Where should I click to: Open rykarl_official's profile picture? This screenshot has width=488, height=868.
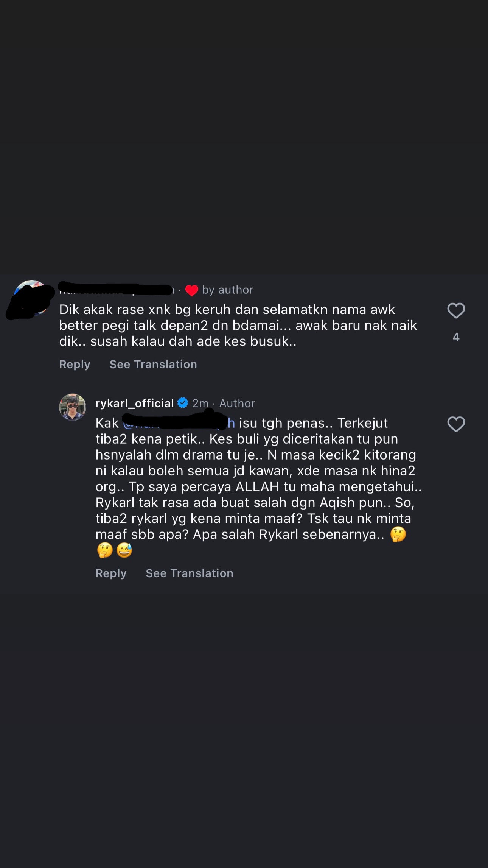[x=73, y=407]
